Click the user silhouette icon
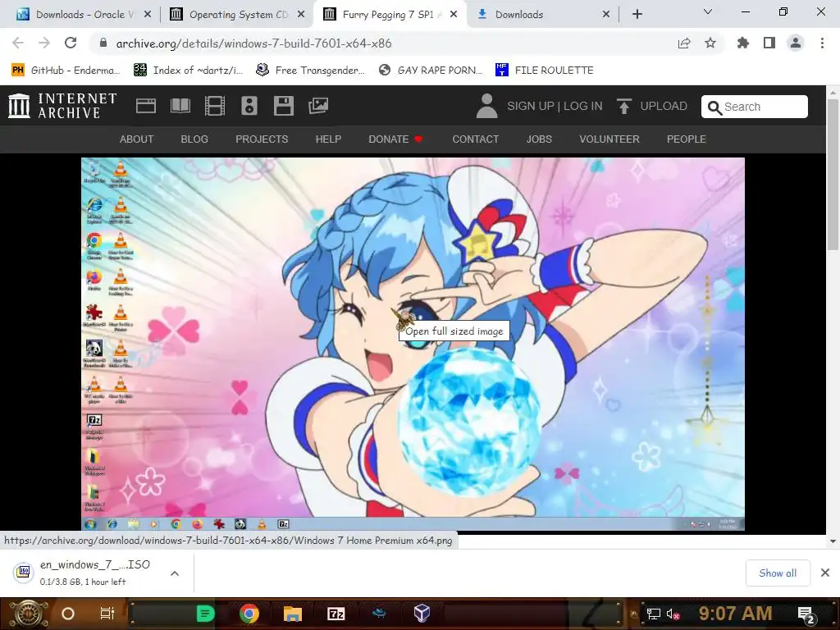 [x=486, y=106]
